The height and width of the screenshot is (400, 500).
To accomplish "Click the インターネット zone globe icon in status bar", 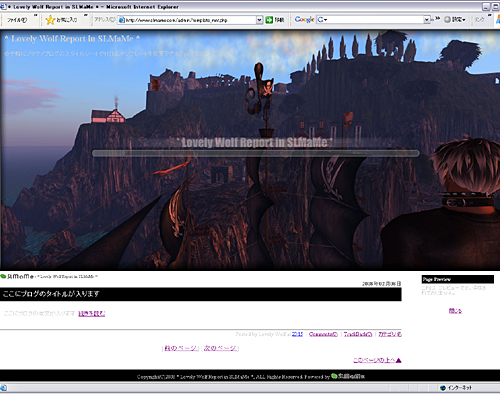I will [443, 388].
